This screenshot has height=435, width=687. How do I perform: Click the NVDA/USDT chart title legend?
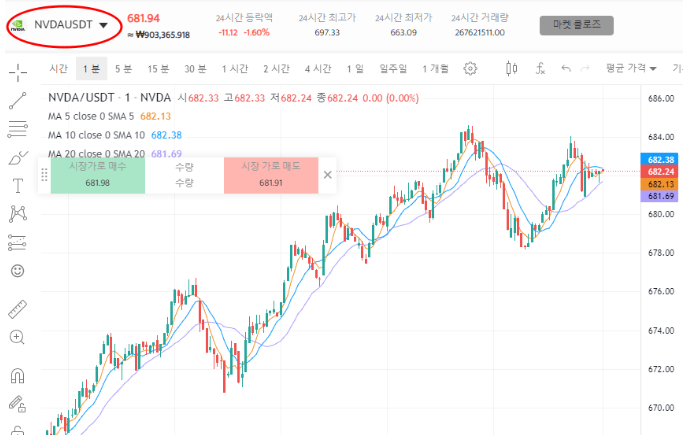click(110, 97)
